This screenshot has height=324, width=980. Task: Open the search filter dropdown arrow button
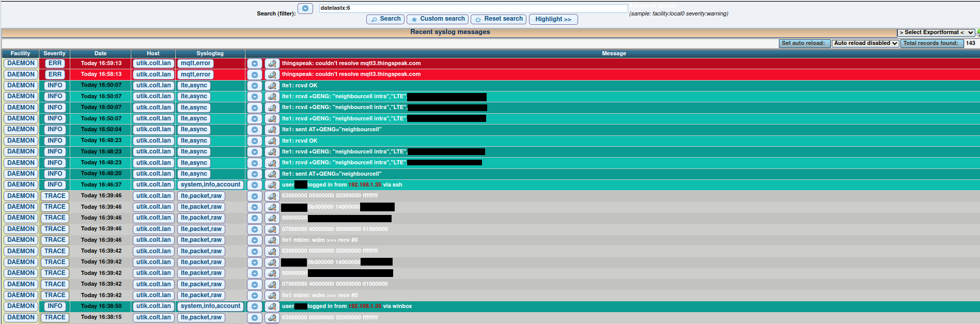coord(305,8)
